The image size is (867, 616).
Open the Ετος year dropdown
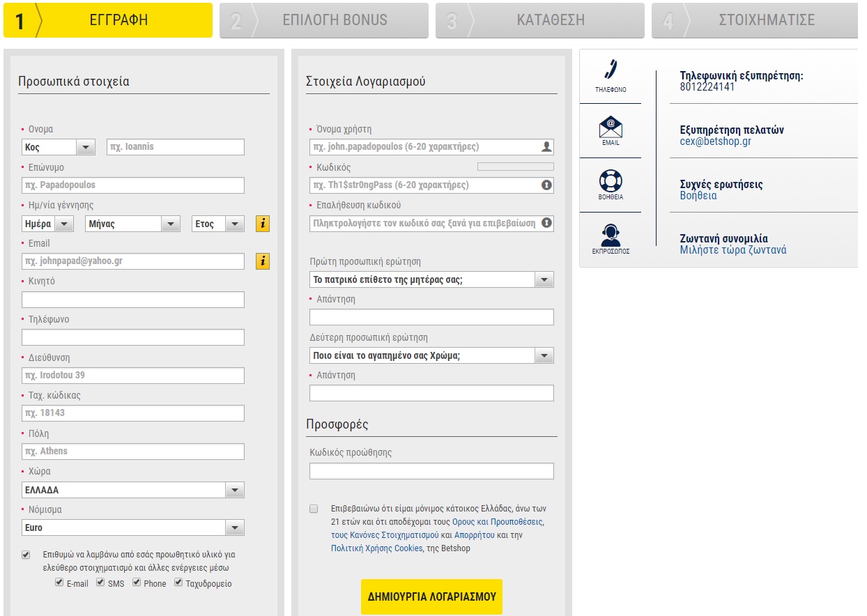click(x=218, y=224)
